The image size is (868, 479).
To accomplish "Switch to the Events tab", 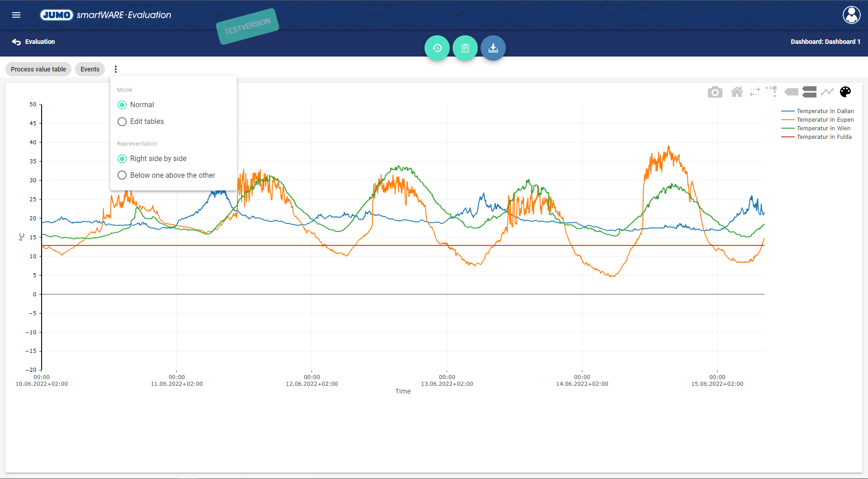I will pyautogui.click(x=90, y=69).
